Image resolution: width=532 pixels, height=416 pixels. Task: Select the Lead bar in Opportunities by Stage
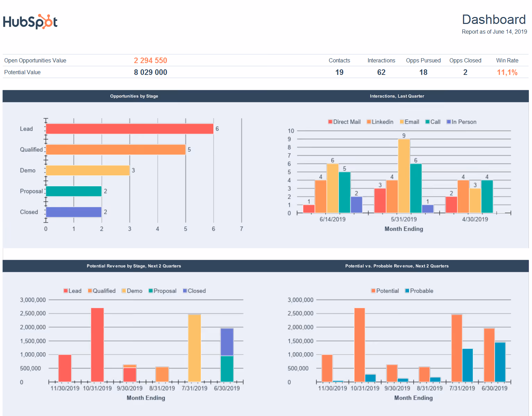[x=129, y=129]
